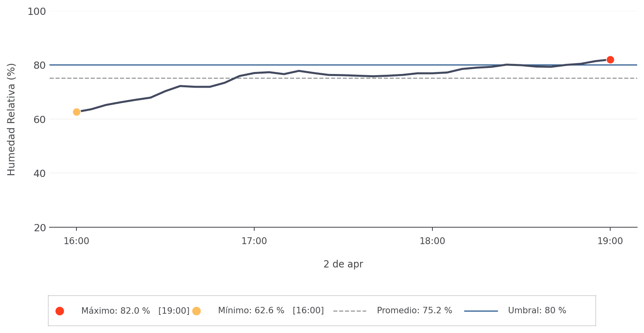The image size is (644, 333).
Task: Click the 16:00 tick label on the x-axis
Action: coord(76,241)
